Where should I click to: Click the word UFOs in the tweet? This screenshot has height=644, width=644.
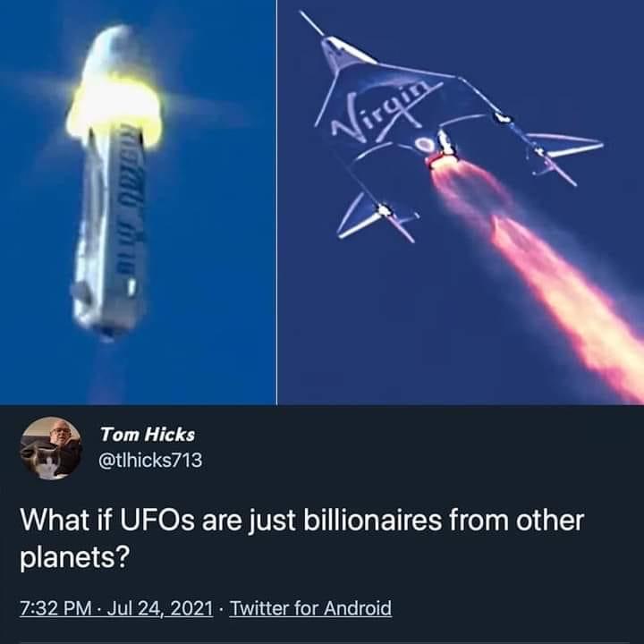click(157, 521)
